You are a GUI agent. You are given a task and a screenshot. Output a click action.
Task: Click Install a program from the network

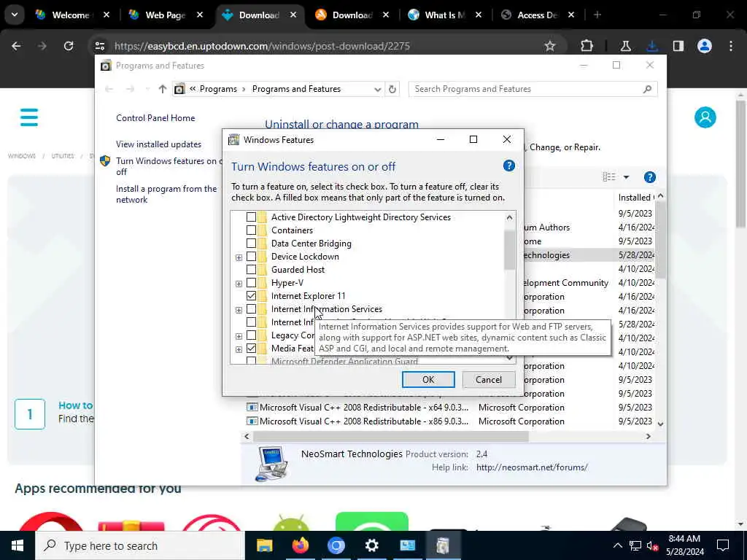(166, 194)
